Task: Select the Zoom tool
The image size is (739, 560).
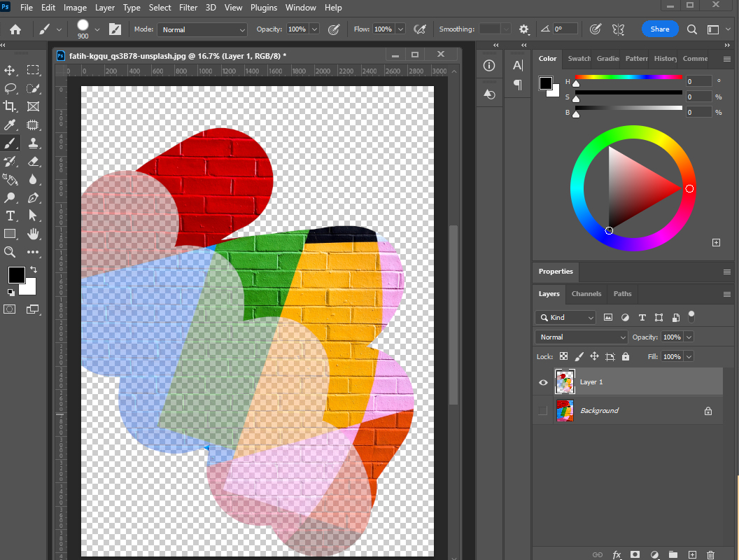Action: click(x=9, y=252)
